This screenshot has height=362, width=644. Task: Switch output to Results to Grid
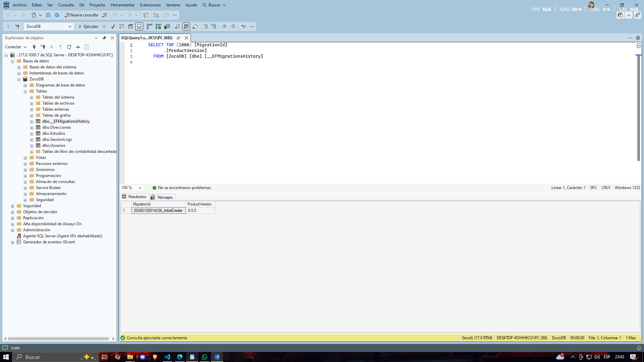186,26
